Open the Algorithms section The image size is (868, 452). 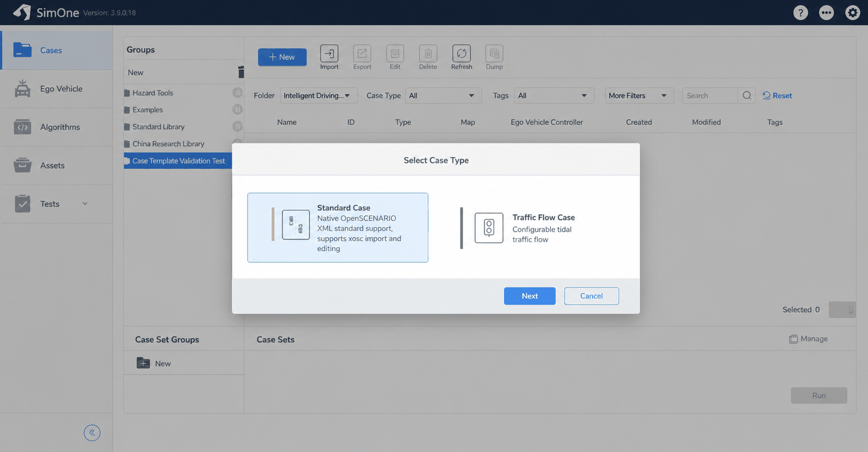[x=57, y=127]
